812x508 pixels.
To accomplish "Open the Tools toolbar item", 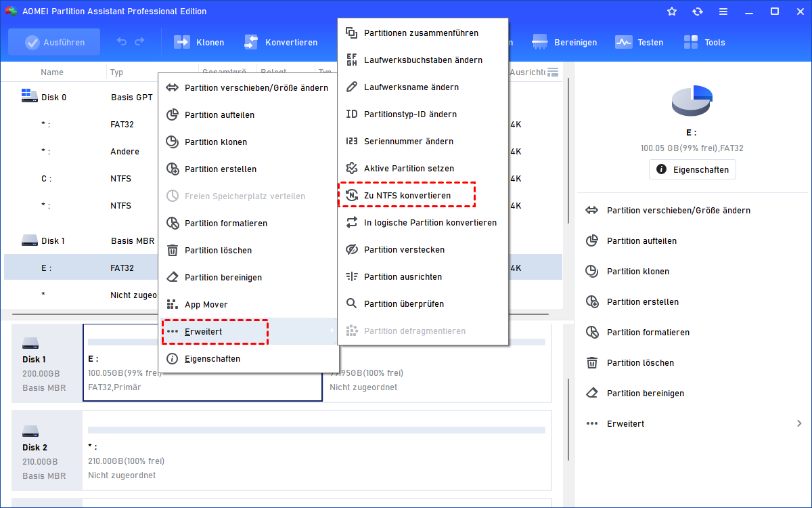I will pyautogui.click(x=704, y=42).
